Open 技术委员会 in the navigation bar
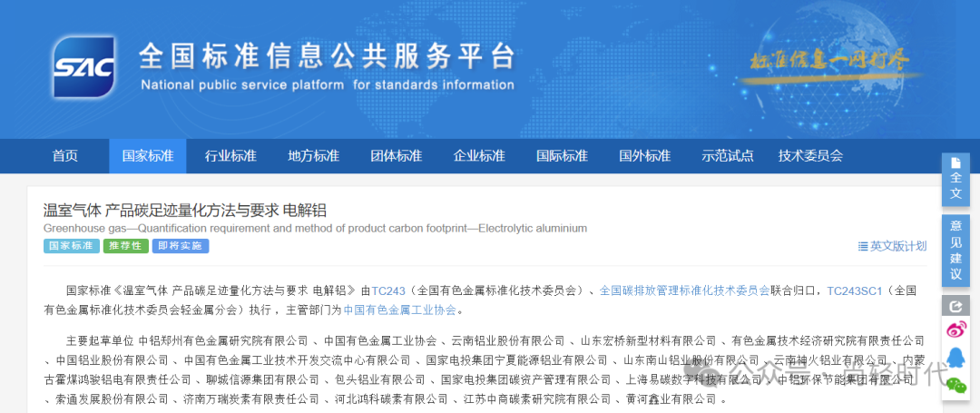The height and width of the screenshot is (413, 980). pos(810,155)
